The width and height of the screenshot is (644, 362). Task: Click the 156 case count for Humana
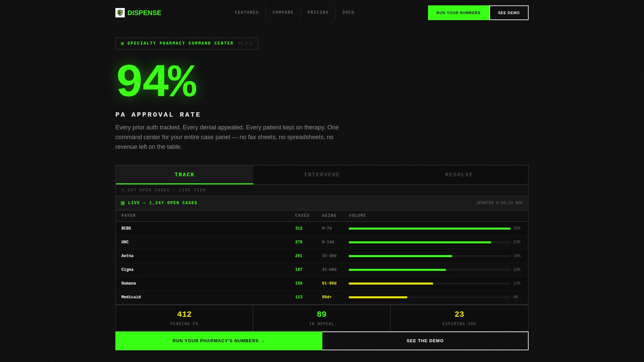coord(299,283)
